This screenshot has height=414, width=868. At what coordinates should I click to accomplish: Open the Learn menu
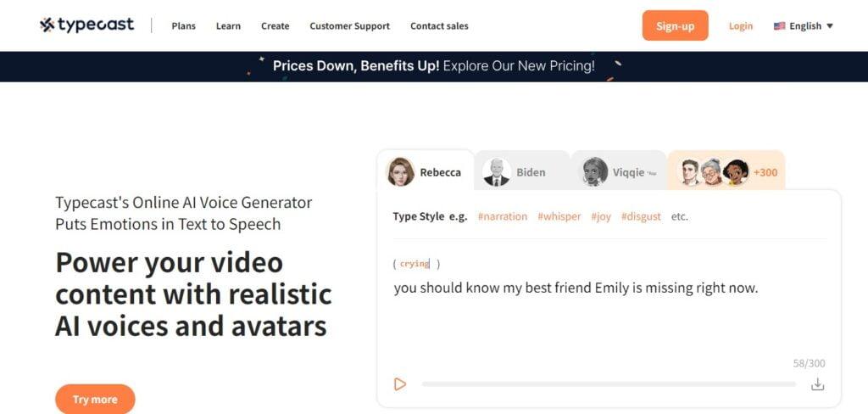(x=228, y=26)
